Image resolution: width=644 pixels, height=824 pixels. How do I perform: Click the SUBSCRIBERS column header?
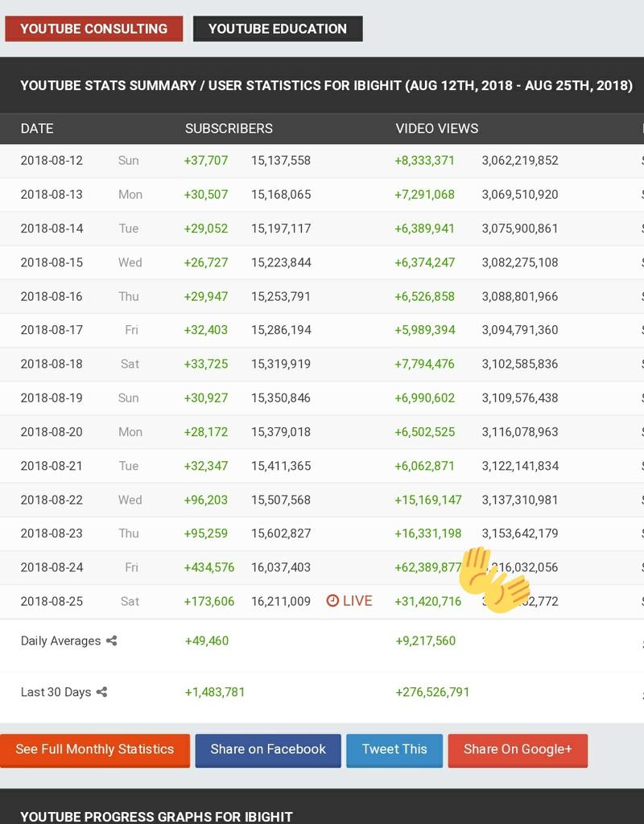229,128
